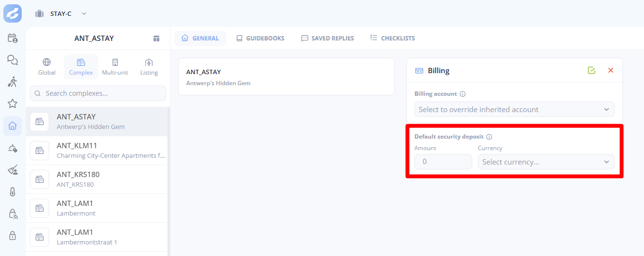The width and height of the screenshot is (644, 256).
Task: Select the Complex scope tab
Action: [x=81, y=67]
